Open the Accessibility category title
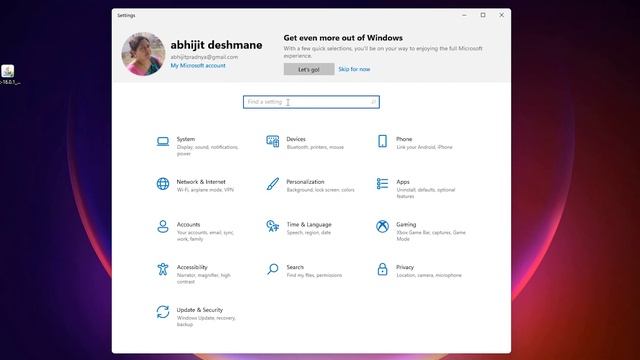Screen dimensions: 640x360 coord(192,267)
